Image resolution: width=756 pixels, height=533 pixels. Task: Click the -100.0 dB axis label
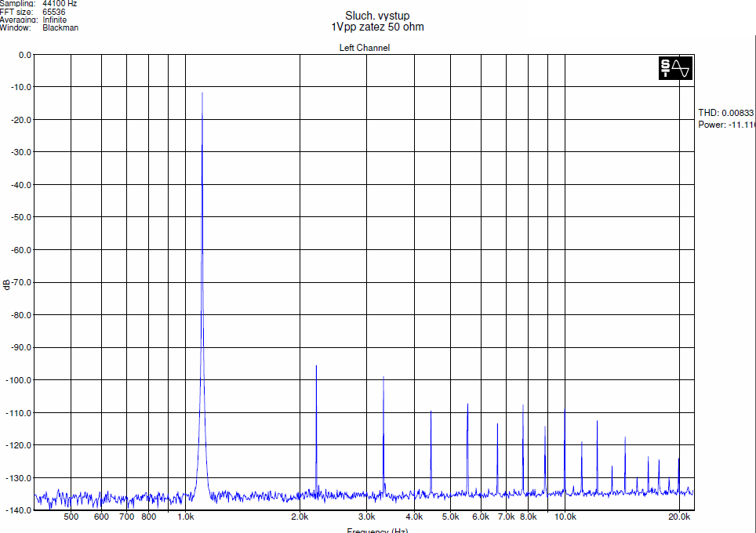tap(19, 380)
